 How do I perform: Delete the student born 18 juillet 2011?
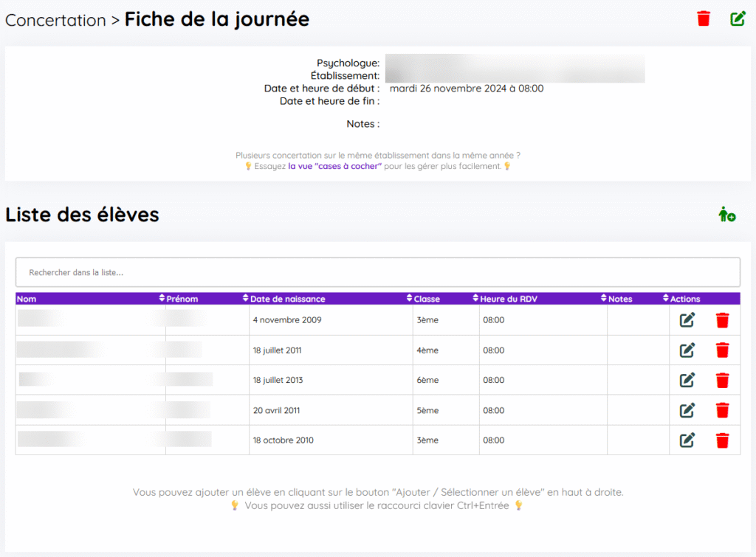click(722, 350)
